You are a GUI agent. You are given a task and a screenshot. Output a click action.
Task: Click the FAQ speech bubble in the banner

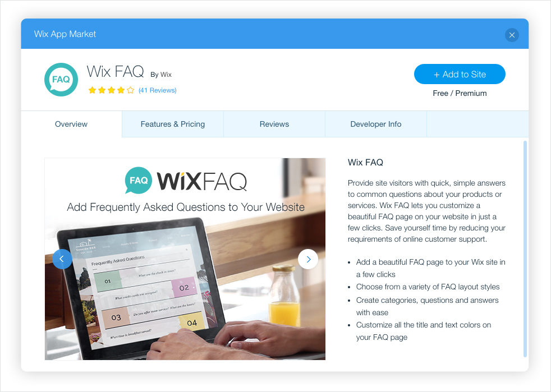[139, 181]
